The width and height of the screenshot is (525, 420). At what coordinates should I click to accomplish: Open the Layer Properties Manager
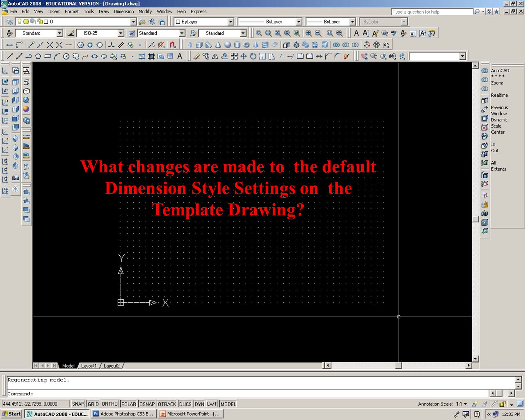pyautogui.click(x=10, y=22)
